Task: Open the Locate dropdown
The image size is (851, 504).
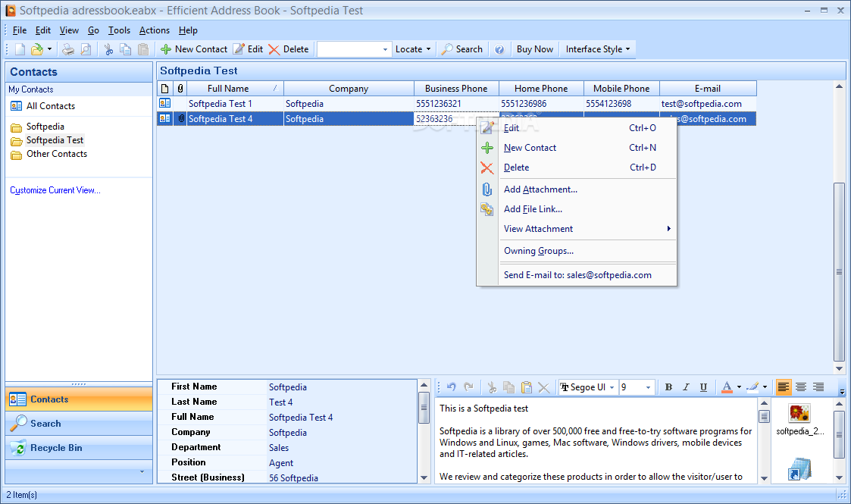Action: pyautogui.click(x=413, y=49)
